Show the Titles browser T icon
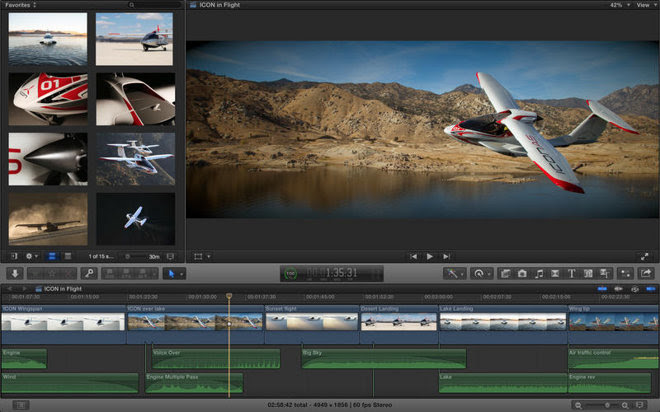Screen dimensions: 660x412 tap(572, 274)
